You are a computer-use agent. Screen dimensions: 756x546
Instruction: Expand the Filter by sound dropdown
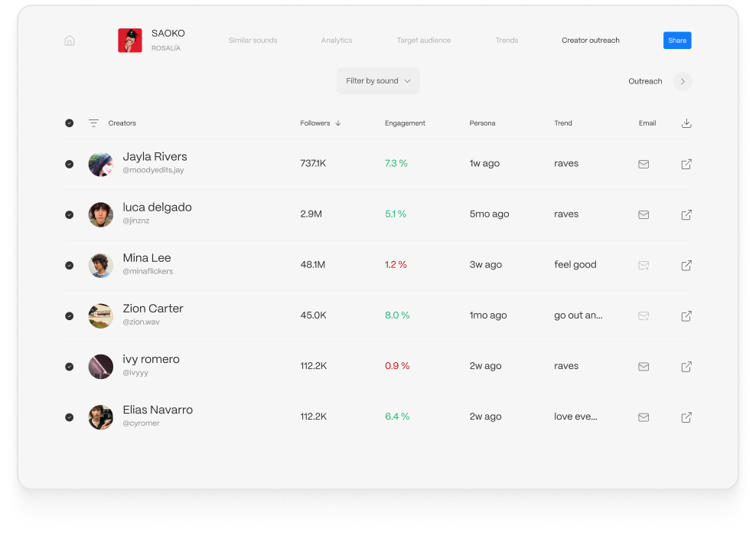pyautogui.click(x=378, y=81)
